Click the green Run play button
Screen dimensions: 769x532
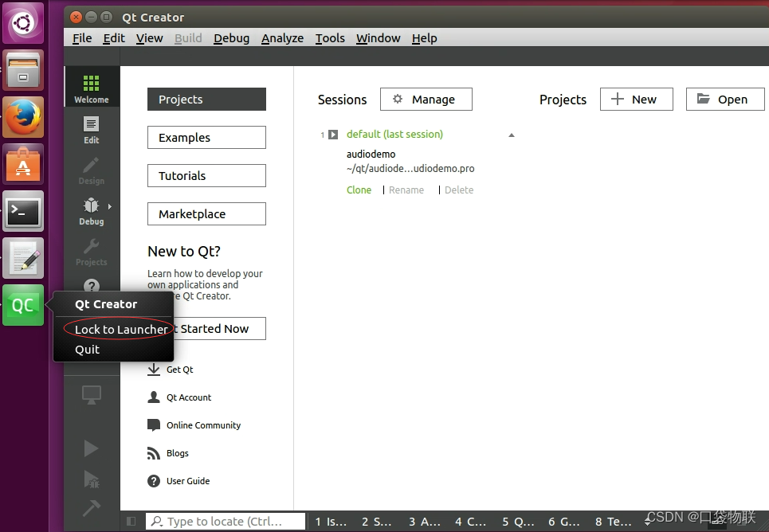click(x=91, y=448)
